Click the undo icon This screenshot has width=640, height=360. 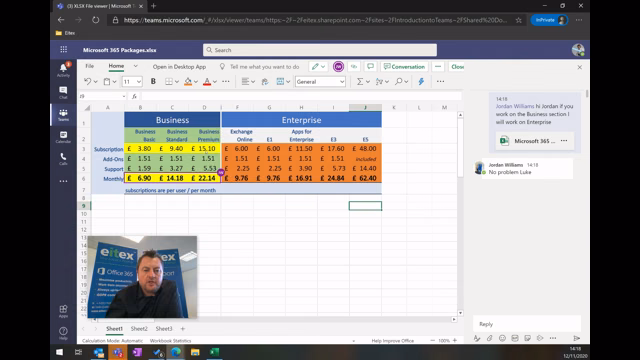click(x=87, y=82)
